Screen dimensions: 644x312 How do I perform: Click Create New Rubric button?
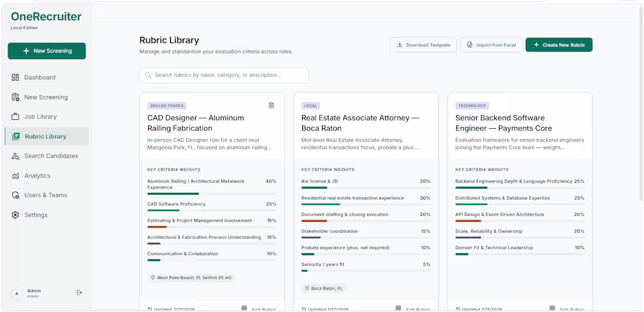(559, 45)
